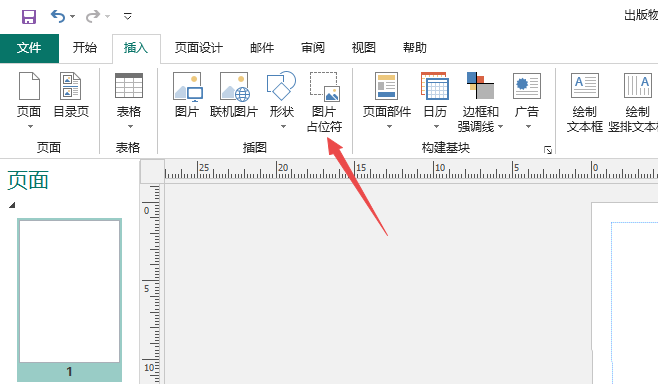Open the Redo history dropdown arrow
The width and height of the screenshot is (658, 384).
click(108, 17)
